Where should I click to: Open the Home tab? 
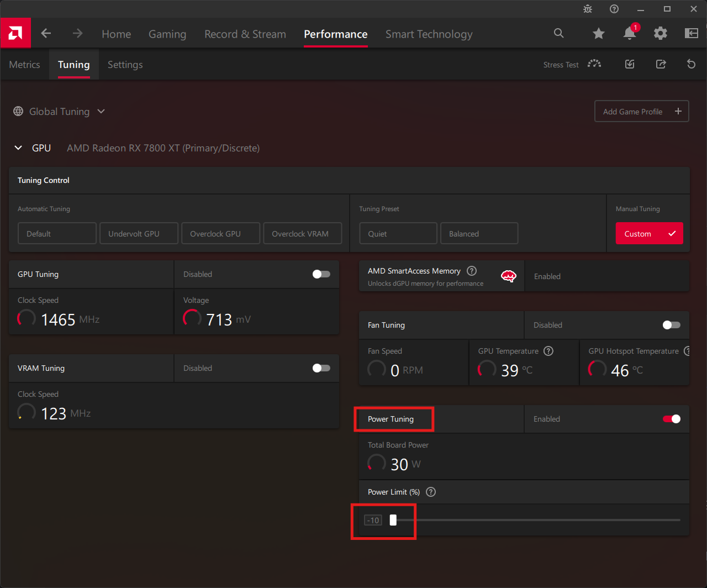pos(117,34)
